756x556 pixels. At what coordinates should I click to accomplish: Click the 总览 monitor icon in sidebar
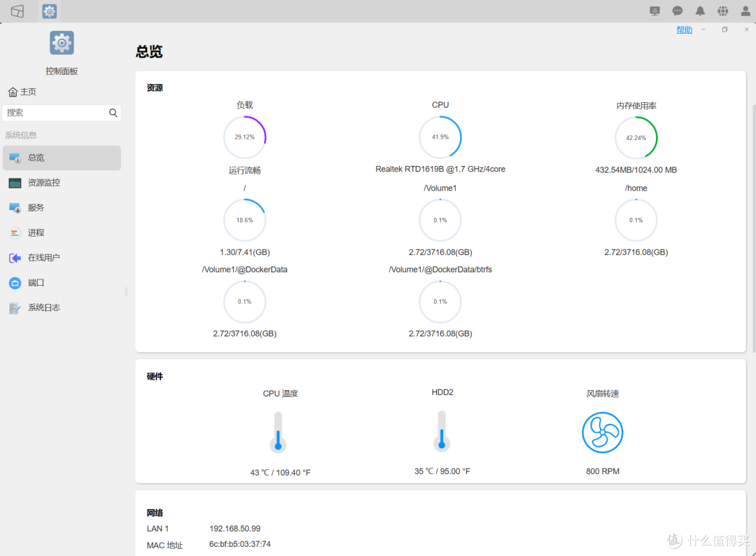[15, 158]
